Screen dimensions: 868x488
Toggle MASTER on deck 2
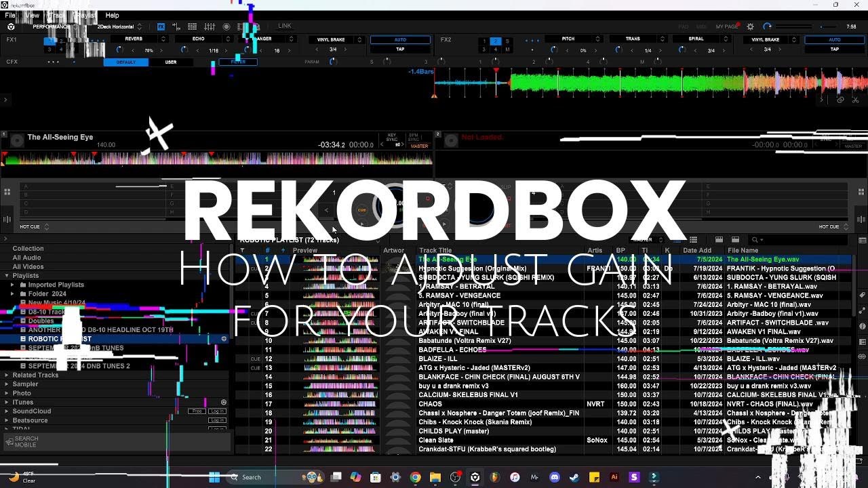click(853, 146)
